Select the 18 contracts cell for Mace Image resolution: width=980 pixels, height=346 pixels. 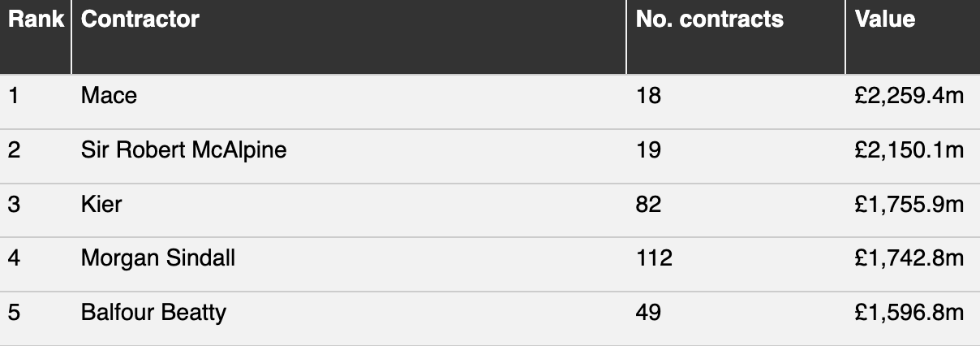[649, 96]
